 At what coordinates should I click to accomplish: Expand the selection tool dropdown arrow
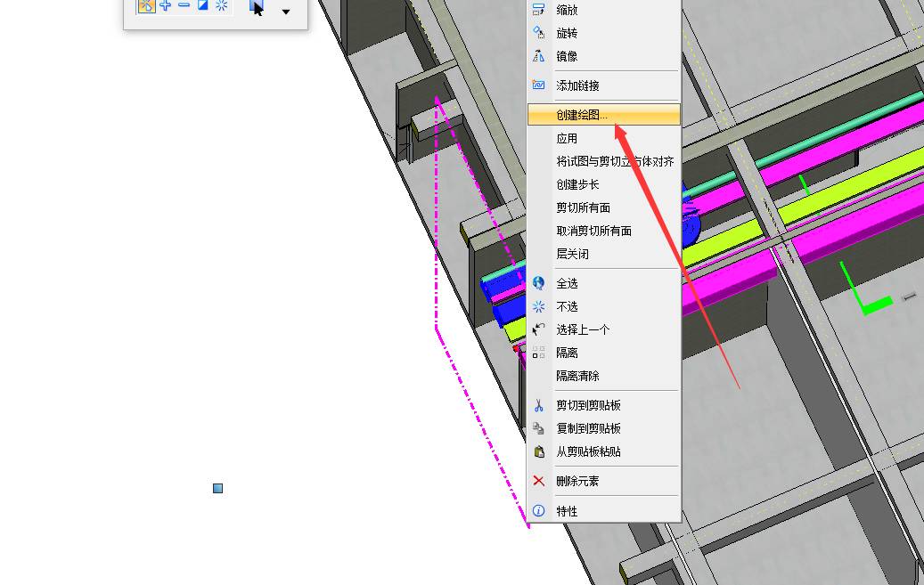pyautogui.click(x=286, y=12)
